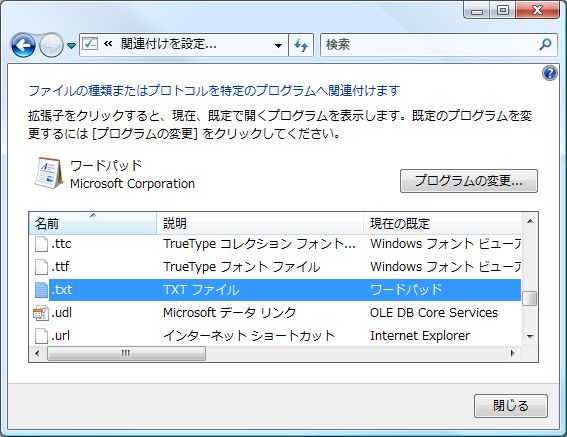Image resolution: width=567 pixels, height=437 pixels.
Task: Expand the address bar history dropdown
Action: [278, 46]
